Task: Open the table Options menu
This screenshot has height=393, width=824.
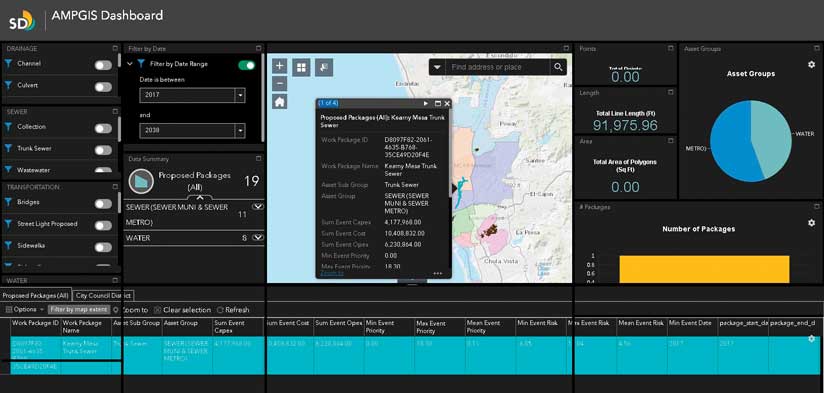Action: (x=23, y=309)
